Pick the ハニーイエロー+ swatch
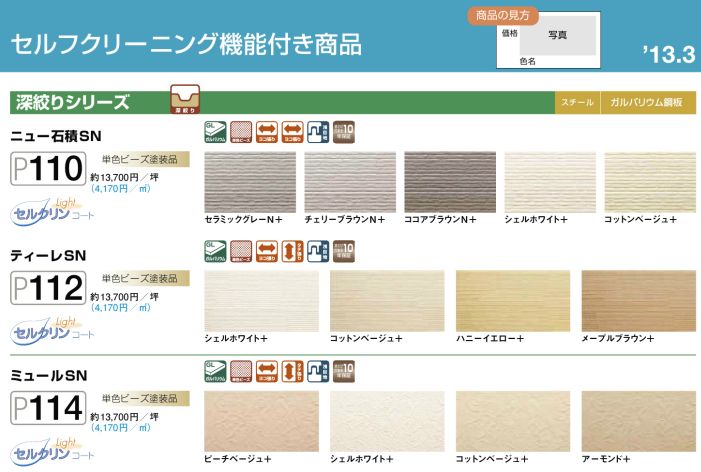The width and height of the screenshot is (701, 472). click(x=513, y=301)
